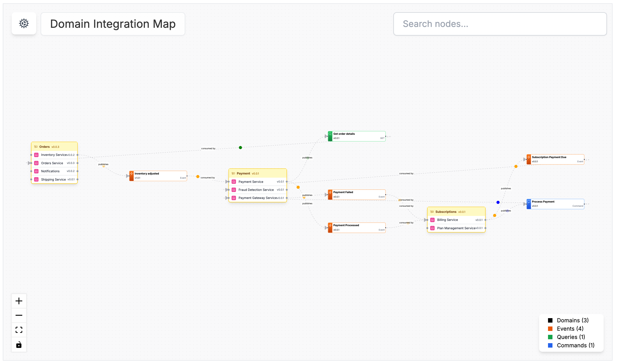
Task: Click the pink service icon beside Billing Service
Action: point(432,220)
